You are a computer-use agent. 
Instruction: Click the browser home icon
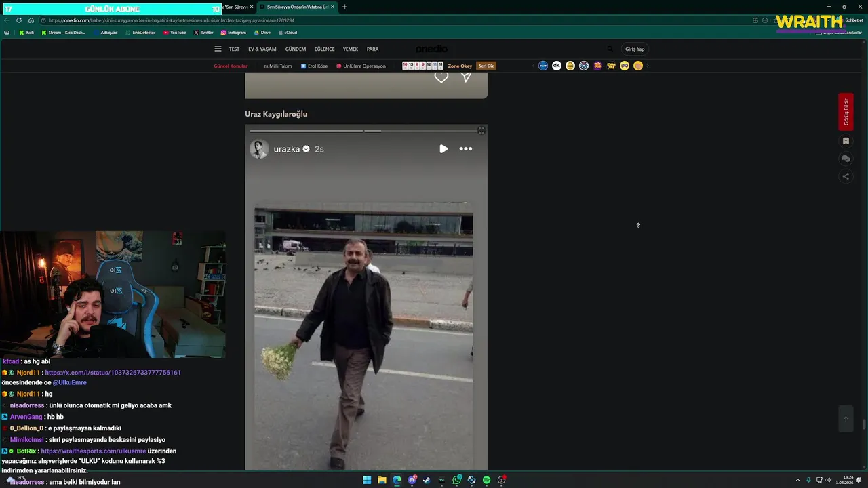31,20
